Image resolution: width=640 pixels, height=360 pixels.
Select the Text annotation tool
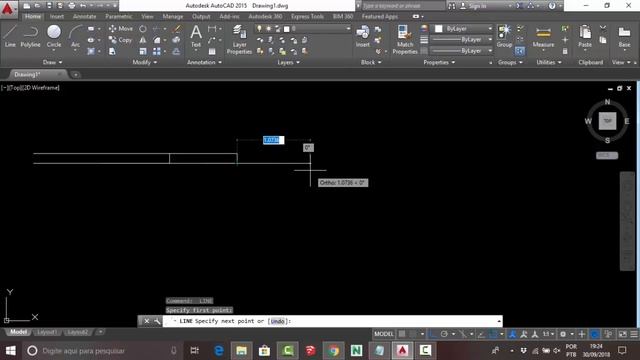coord(196,36)
